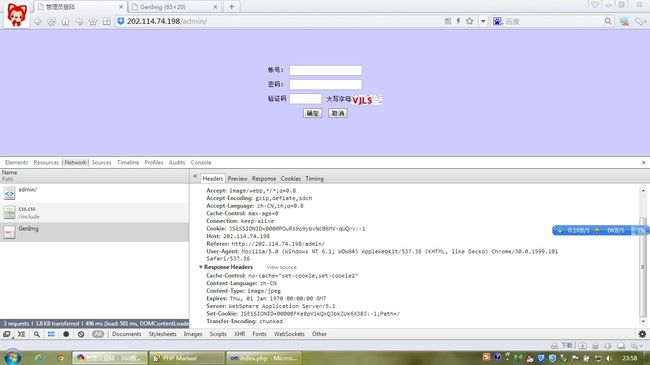The height and width of the screenshot is (365, 650).
Task: Filter network by Stylesheets
Action: (x=162, y=334)
